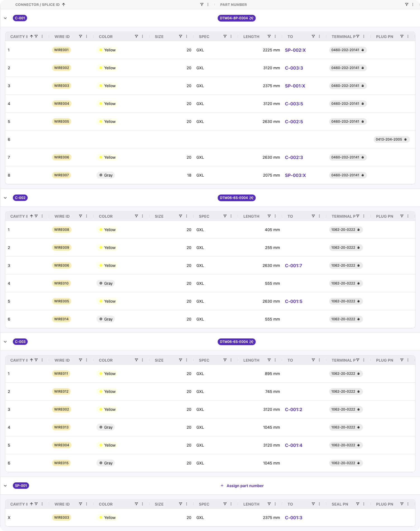Click the WIRE015 wire ID tag
Viewport: 420px width, 531px height.
point(61,463)
